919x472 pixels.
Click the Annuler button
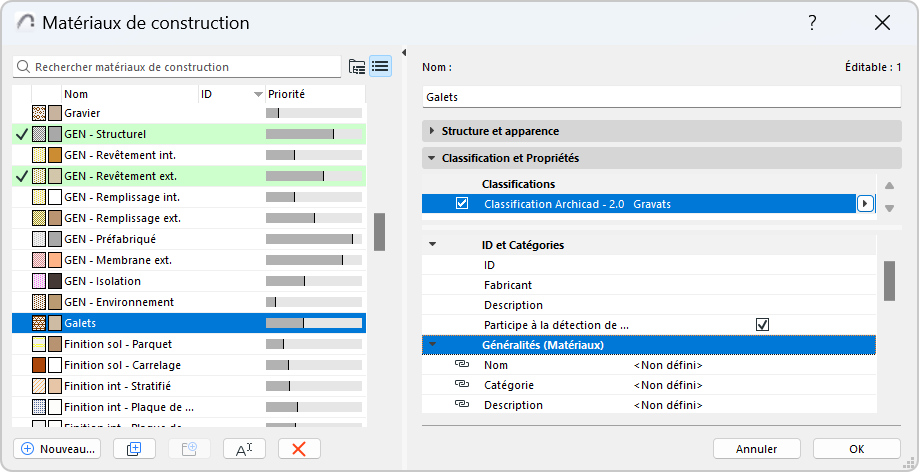[756, 449]
